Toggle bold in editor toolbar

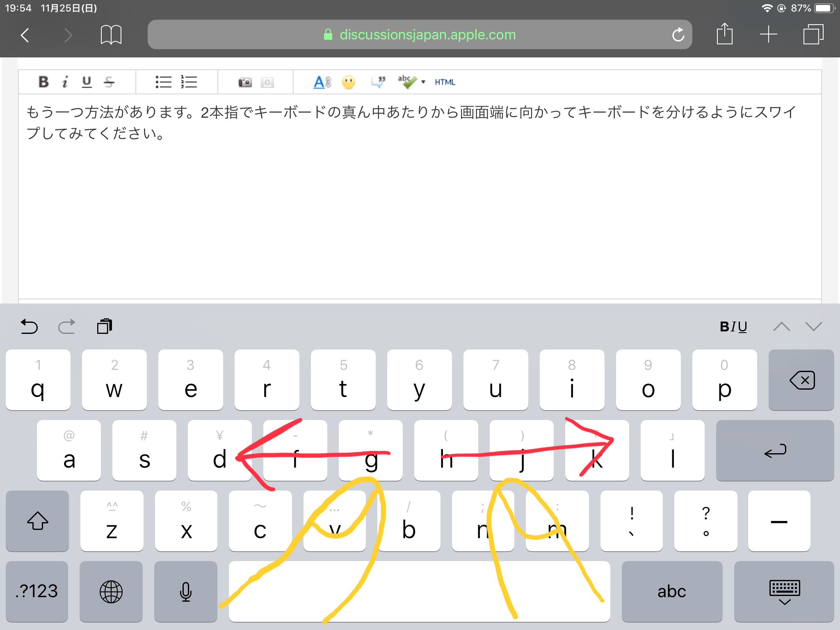pos(43,82)
